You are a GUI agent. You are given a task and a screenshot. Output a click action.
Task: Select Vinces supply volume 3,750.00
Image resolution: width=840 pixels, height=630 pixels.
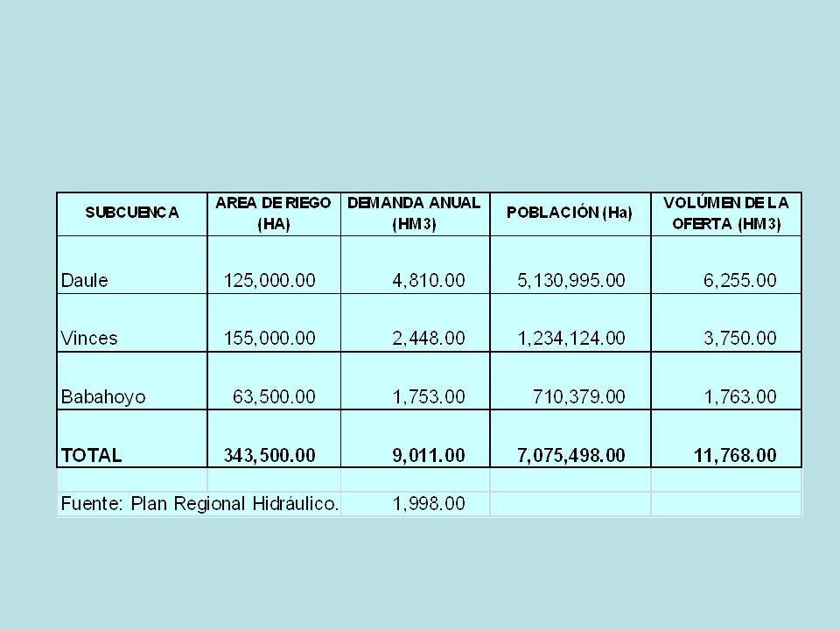coord(740,338)
